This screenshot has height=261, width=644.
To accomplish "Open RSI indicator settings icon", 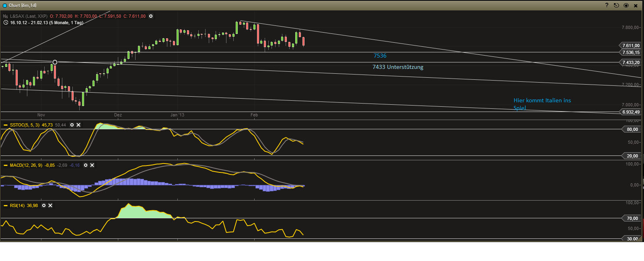I will (44, 205).
